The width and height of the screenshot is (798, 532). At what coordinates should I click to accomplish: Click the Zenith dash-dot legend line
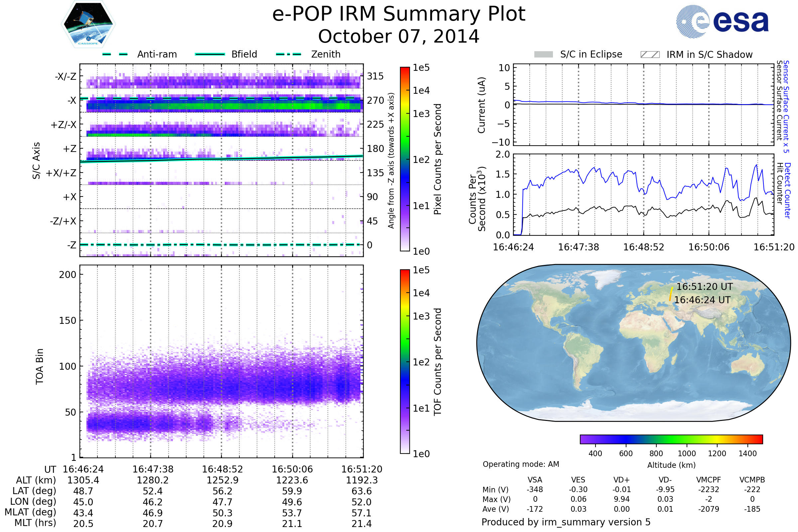point(289,54)
